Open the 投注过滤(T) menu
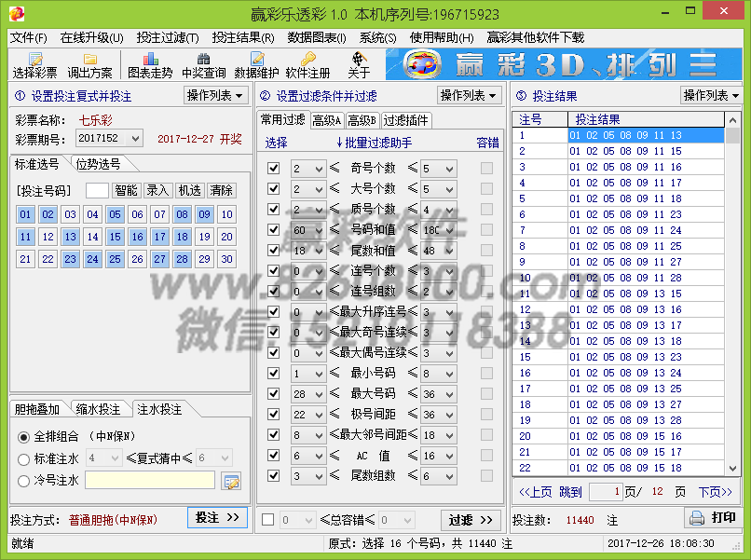This screenshot has height=560, width=751. click(x=168, y=37)
